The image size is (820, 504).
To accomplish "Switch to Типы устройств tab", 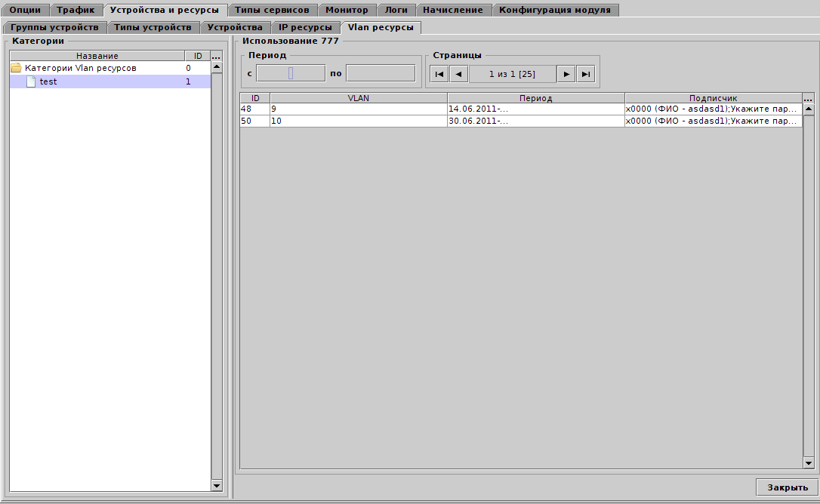I will point(153,27).
